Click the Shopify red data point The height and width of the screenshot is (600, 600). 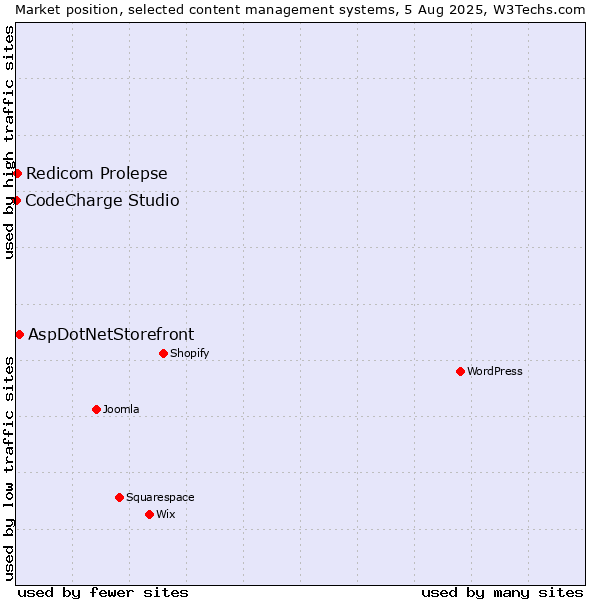(x=163, y=353)
